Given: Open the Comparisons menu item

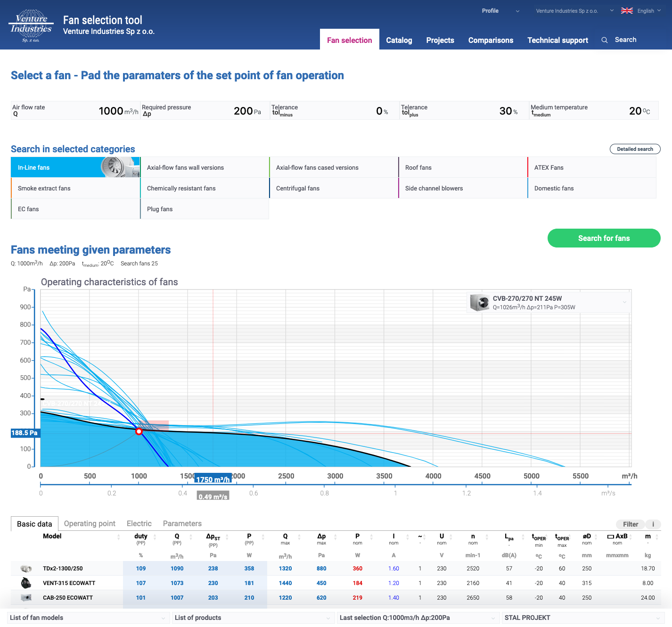Looking at the screenshot, I should click(491, 40).
